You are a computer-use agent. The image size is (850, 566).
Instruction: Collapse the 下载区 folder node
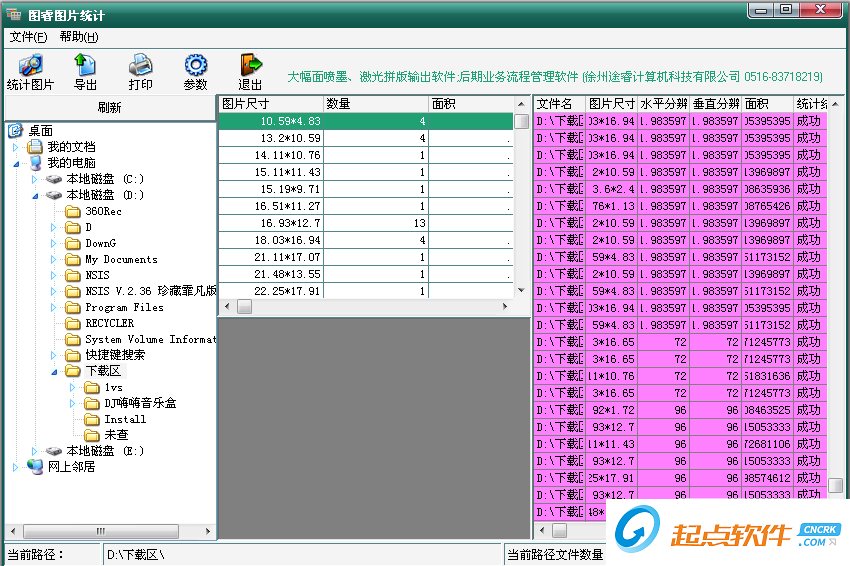(x=55, y=371)
